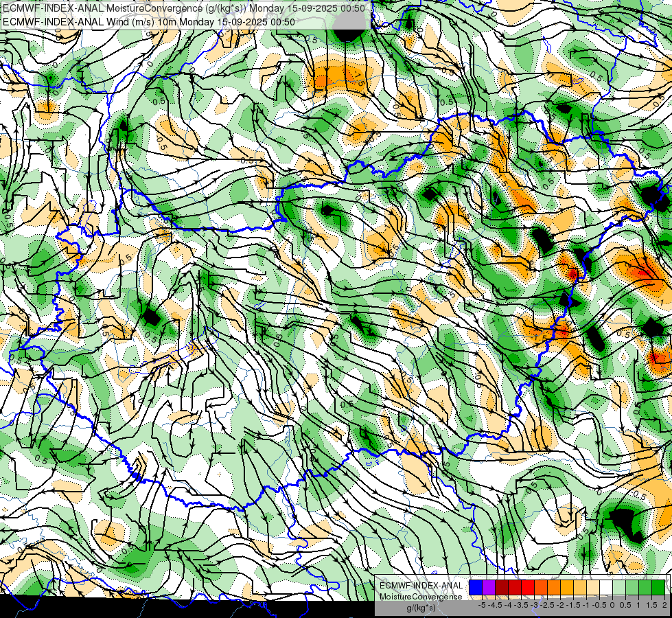This screenshot has width=672, height=618.
Task: Select legend swatch between -4.5 and -4 ticks
Action: click(x=502, y=587)
